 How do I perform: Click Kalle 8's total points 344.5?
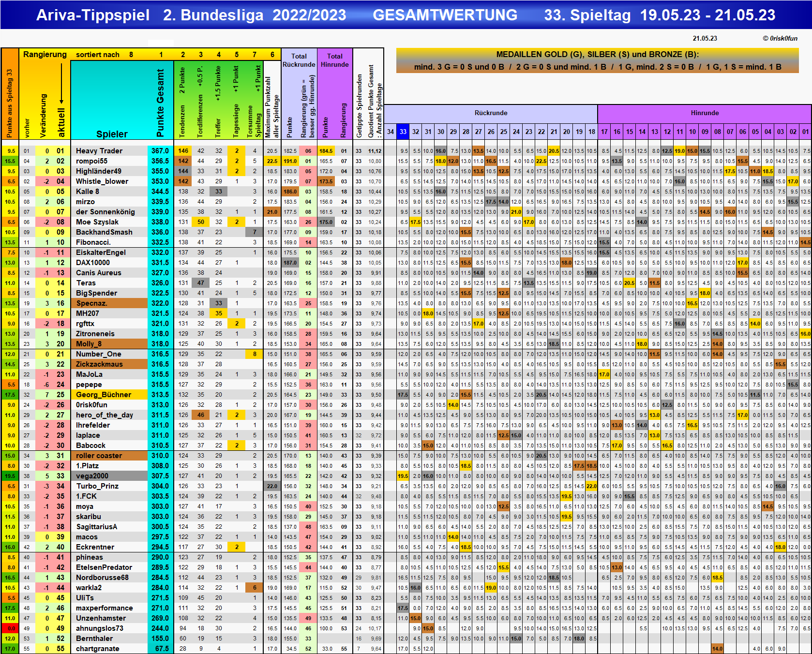161,192
